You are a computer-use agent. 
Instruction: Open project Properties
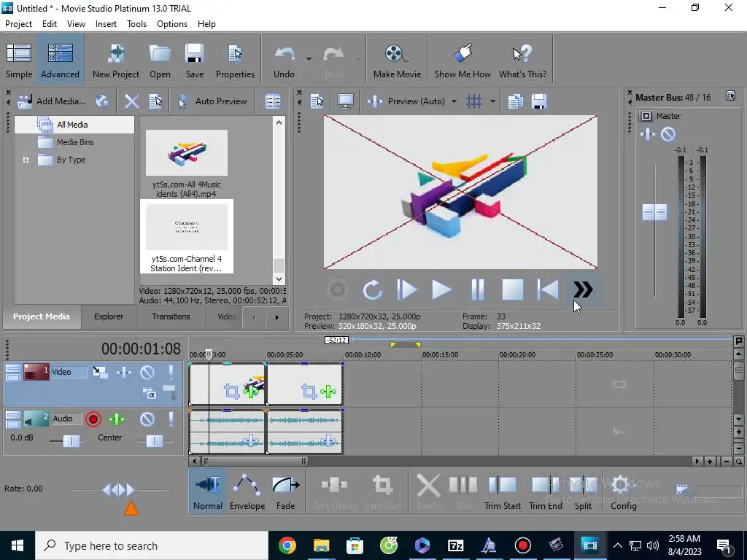point(235,60)
